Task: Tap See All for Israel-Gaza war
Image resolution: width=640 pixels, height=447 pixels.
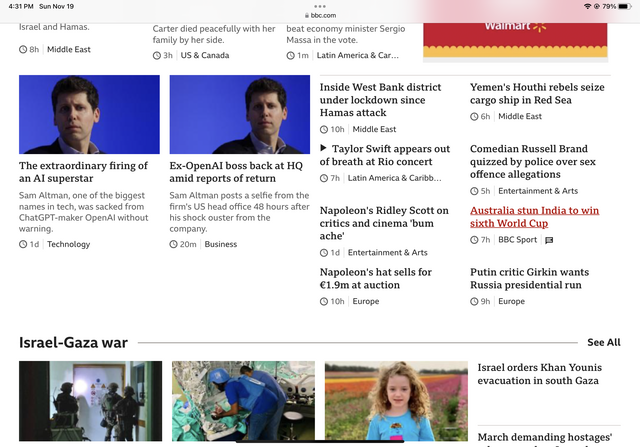Action: pyautogui.click(x=604, y=342)
